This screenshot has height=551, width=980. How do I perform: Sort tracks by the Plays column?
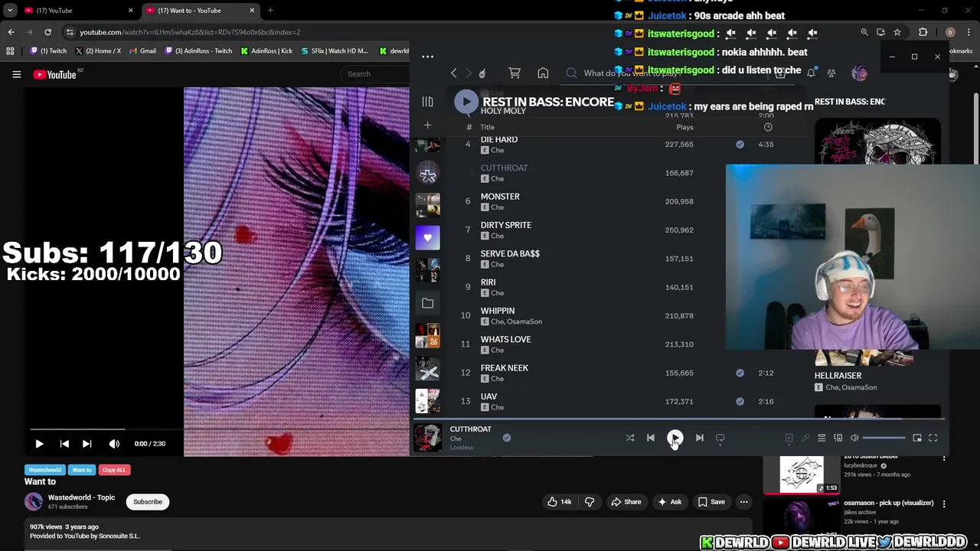684,127
